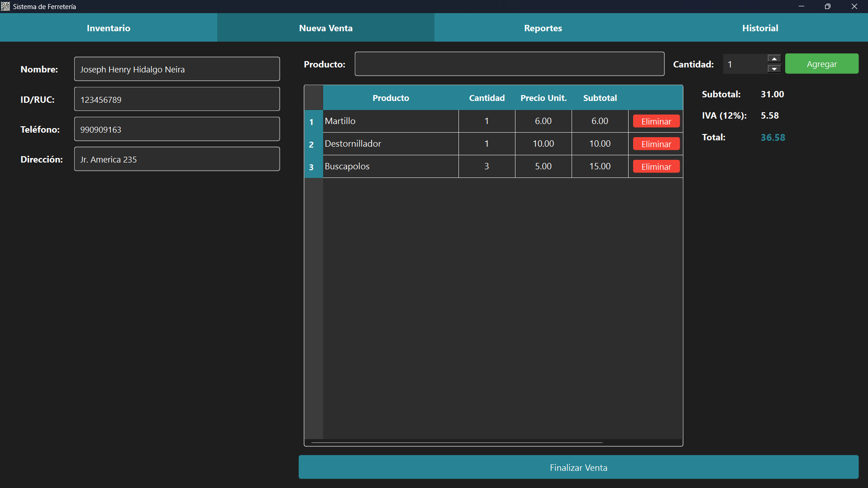Click the Producto search input field

pos(509,64)
